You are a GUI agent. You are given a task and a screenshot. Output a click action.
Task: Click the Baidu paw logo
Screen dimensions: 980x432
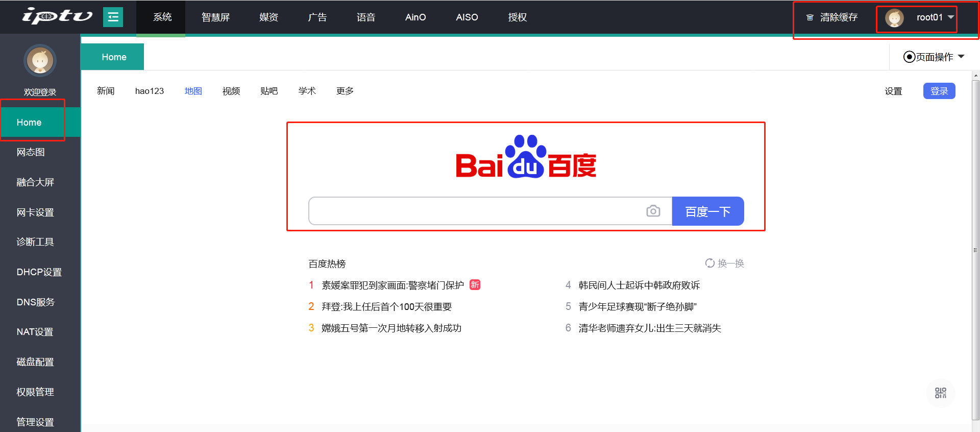[526, 157]
